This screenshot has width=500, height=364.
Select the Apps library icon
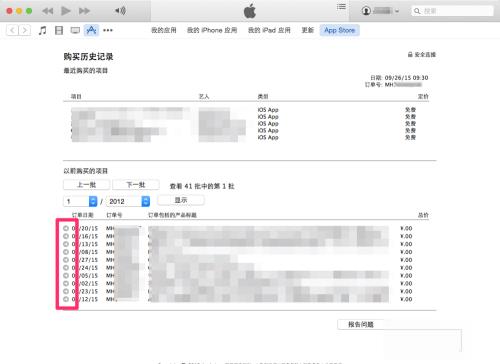[x=91, y=30]
